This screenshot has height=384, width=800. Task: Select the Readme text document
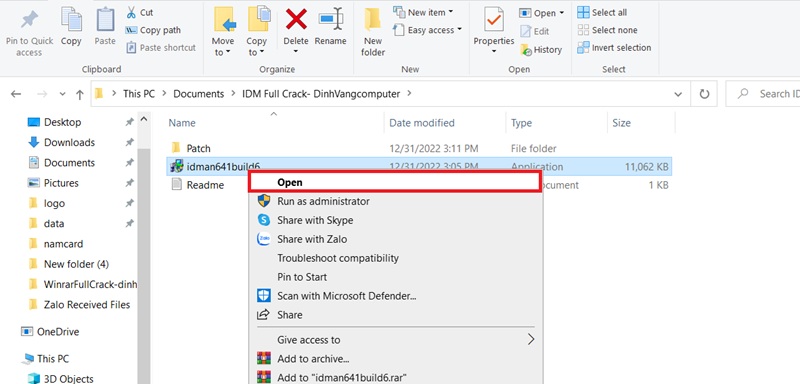tap(205, 185)
